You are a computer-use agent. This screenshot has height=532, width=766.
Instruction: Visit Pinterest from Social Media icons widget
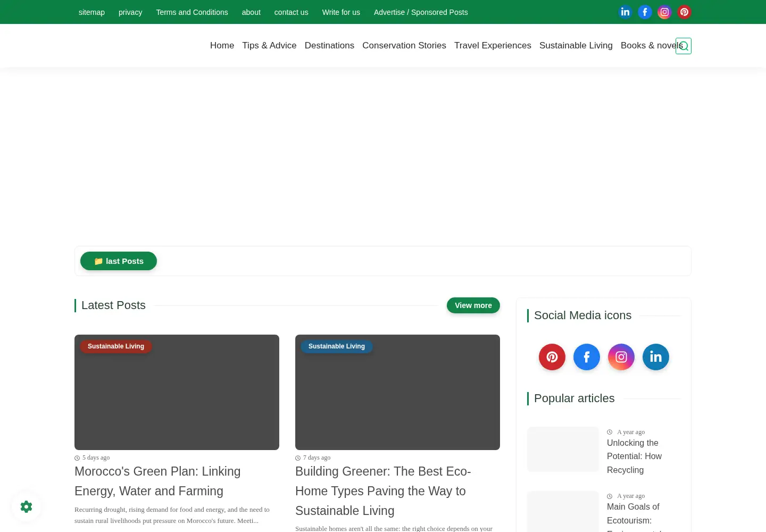point(552,357)
